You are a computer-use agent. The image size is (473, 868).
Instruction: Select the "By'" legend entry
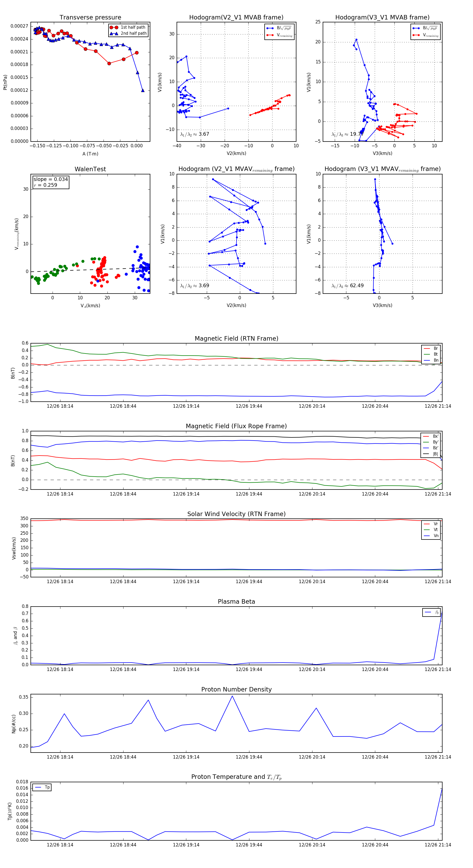[431, 442]
